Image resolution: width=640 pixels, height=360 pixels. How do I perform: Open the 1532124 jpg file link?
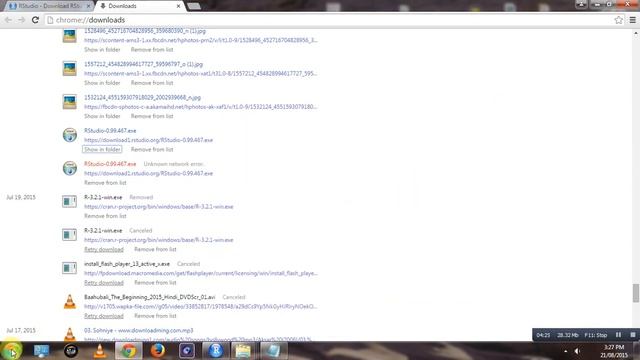pyautogui.click(x=142, y=98)
